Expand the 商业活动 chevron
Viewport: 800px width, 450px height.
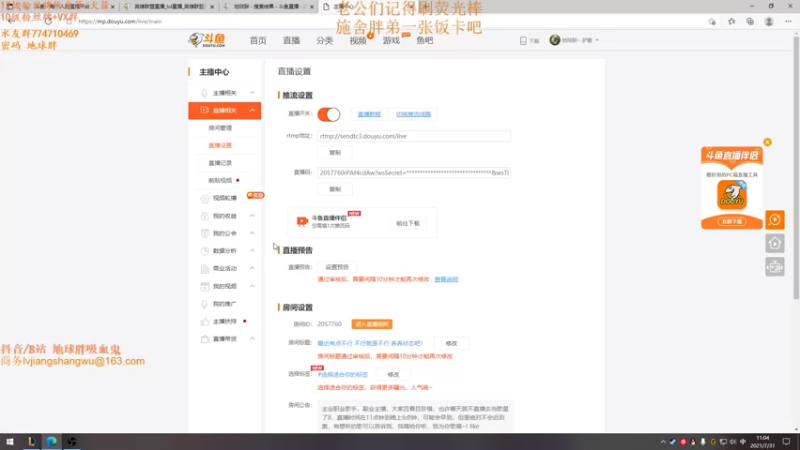[x=252, y=268]
